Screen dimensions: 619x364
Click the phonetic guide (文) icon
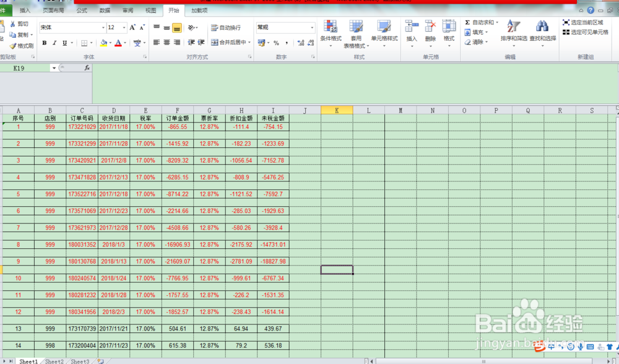coord(137,43)
